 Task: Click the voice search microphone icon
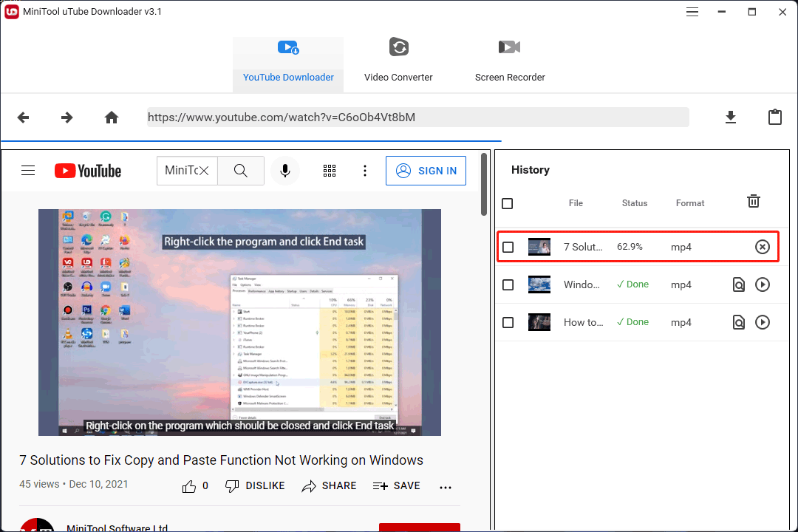coord(285,171)
